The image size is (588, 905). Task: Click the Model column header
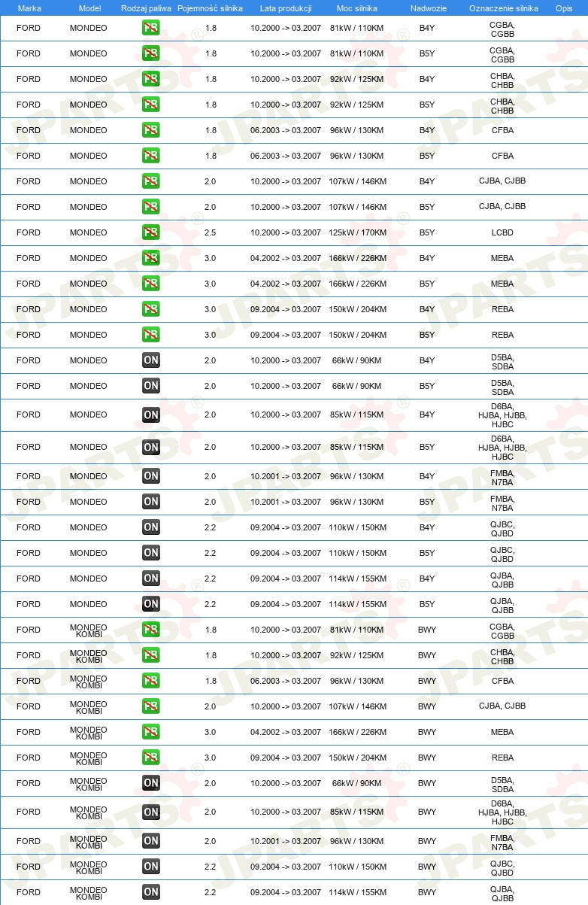89,8
